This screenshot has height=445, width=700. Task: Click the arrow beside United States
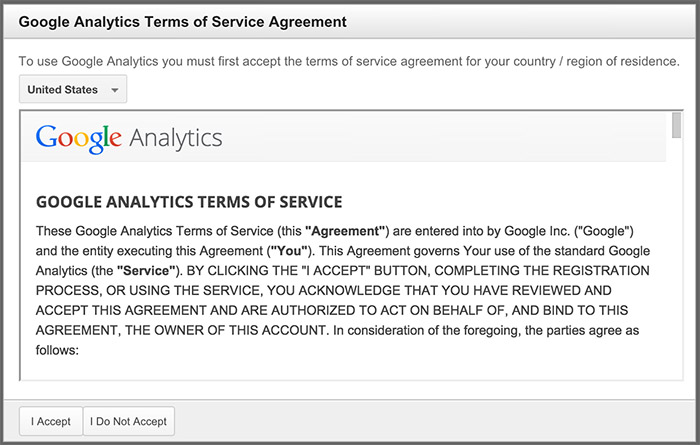click(115, 90)
